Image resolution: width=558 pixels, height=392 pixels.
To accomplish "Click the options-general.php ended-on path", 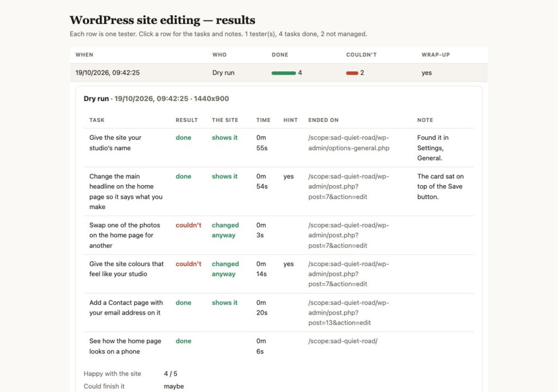I will [x=349, y=143].
